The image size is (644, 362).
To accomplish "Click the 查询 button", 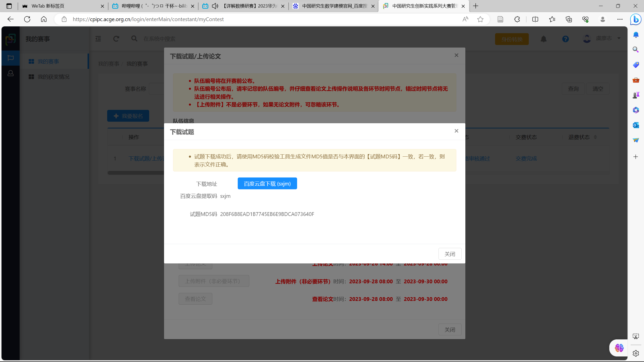I will point(573,89).
